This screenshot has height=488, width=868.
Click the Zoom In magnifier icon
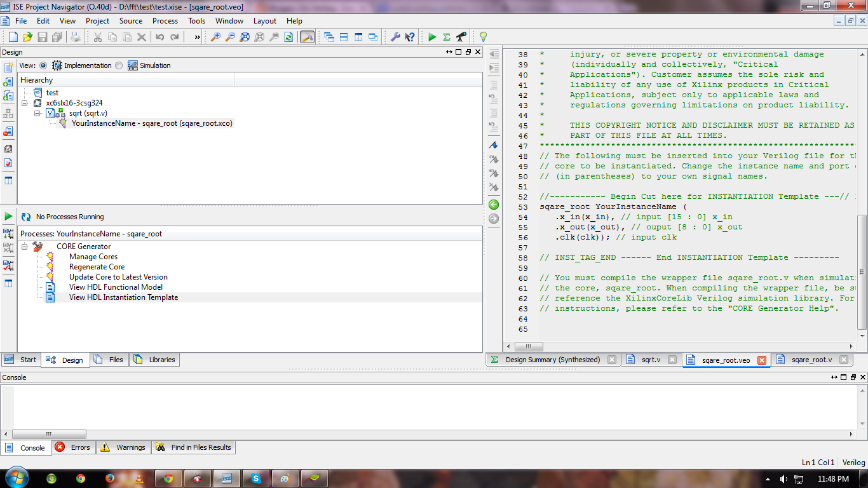click(215, 37)
